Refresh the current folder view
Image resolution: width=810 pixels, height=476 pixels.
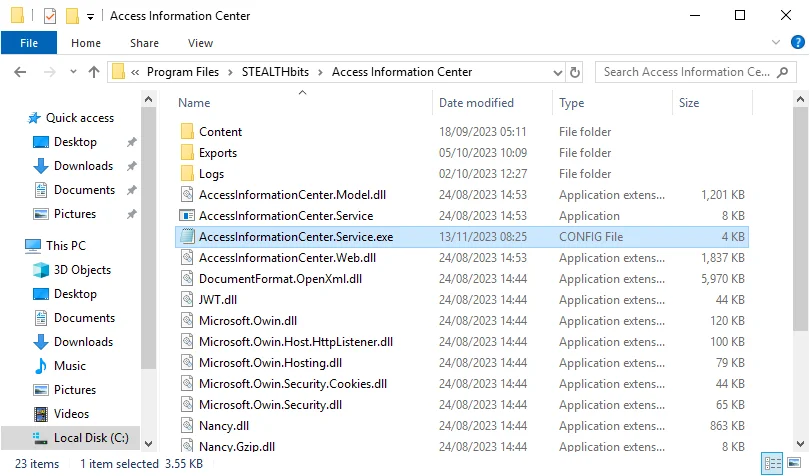click(x=574, y=72)
